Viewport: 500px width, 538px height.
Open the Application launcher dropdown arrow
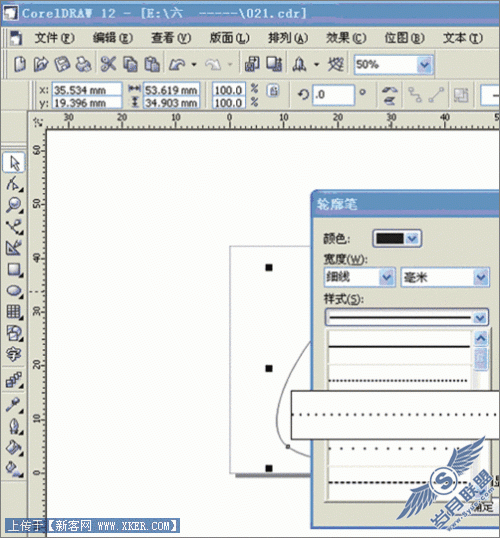(x=316, y=65)
